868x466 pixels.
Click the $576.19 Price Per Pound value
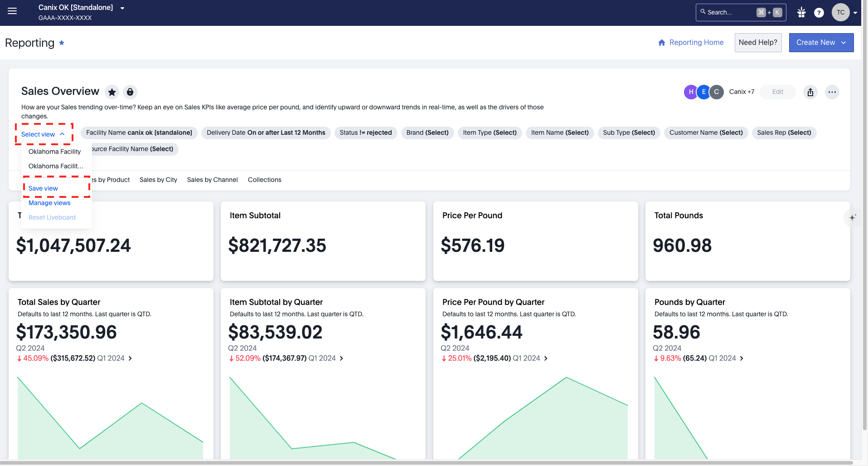473,245
